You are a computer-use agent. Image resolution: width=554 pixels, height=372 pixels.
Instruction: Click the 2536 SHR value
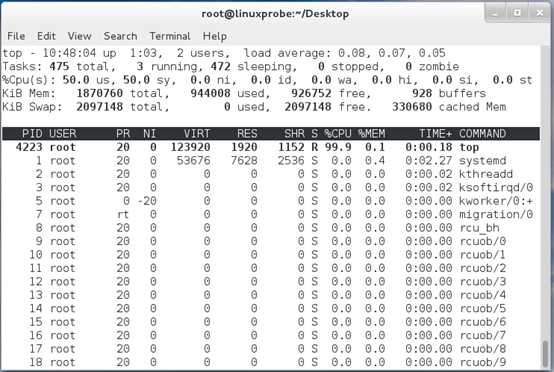(x=291, y=161)
